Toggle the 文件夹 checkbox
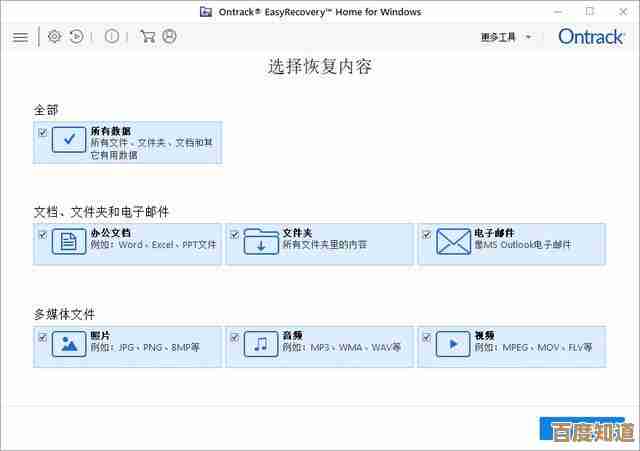This screenshot has width=640, height=451. (x=235, y=235)
